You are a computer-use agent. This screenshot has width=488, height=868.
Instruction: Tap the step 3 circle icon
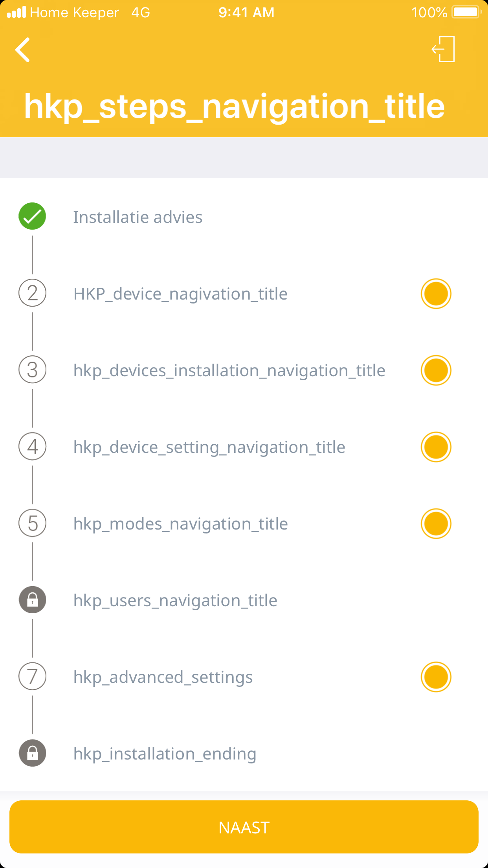coord(32,370)
